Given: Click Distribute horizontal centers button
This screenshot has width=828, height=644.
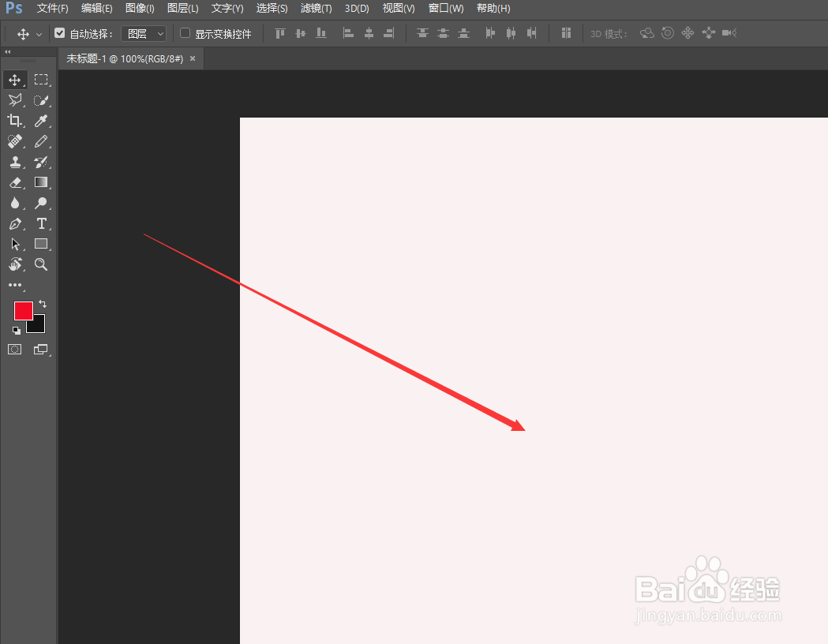Looking at the screenshot, I should tap(511, 33).
